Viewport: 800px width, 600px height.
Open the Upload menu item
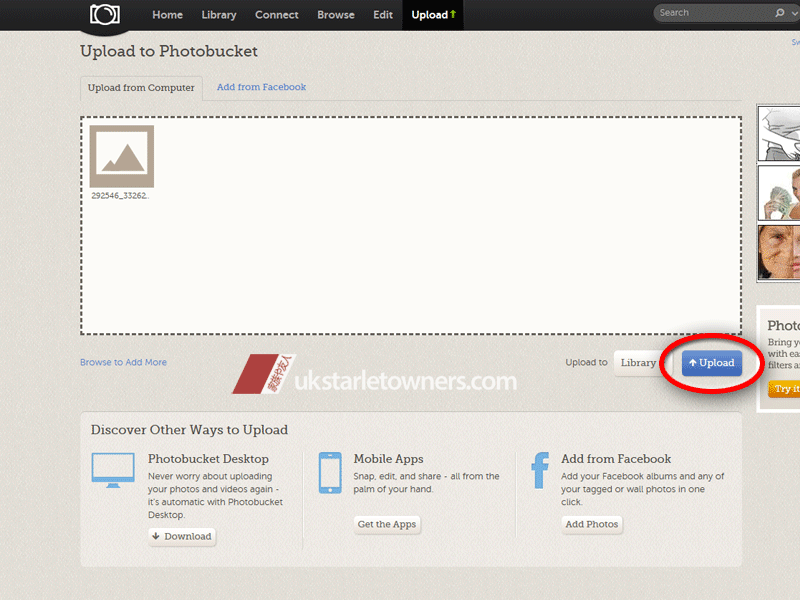[x=433, y=15]
